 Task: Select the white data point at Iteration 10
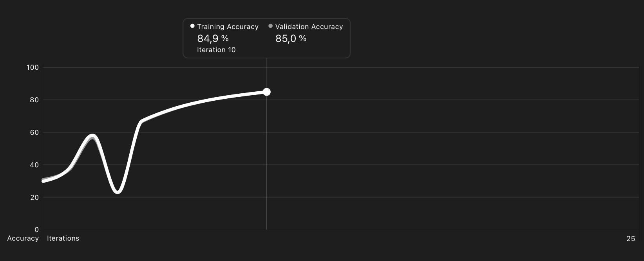pos(267,92)
